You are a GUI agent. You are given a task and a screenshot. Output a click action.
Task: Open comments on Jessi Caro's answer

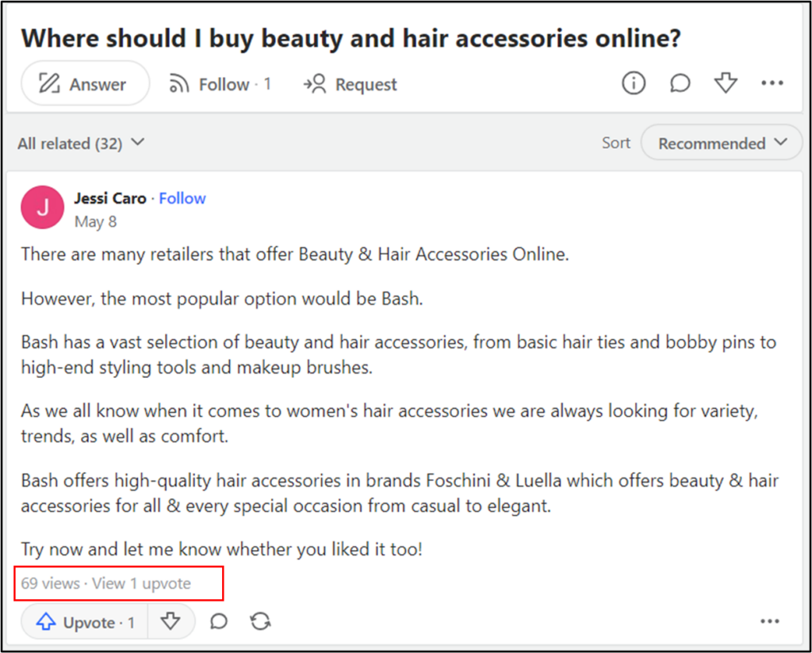pyautogui.click(x=219, y=622)
